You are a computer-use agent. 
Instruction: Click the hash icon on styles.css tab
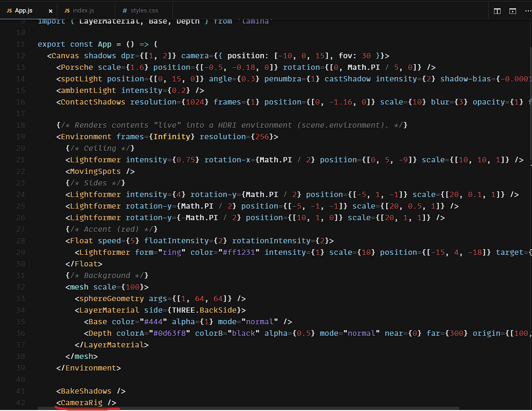(125, 11)
